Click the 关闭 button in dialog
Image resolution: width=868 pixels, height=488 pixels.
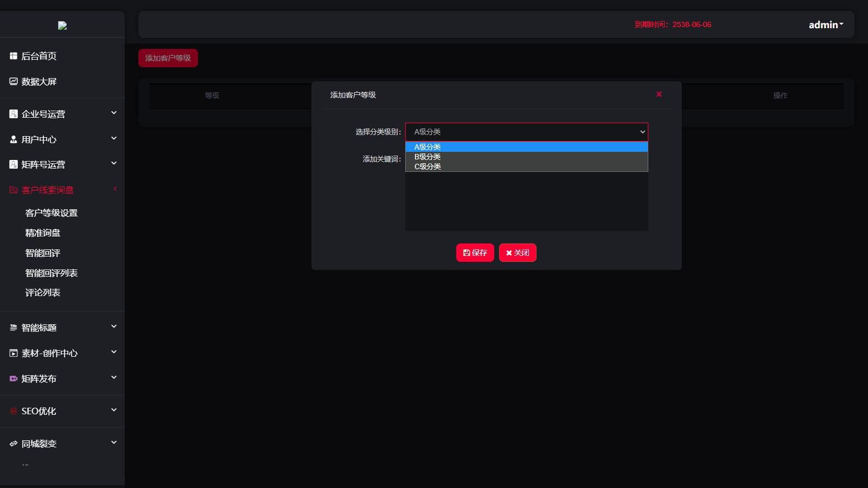(518, 253)
